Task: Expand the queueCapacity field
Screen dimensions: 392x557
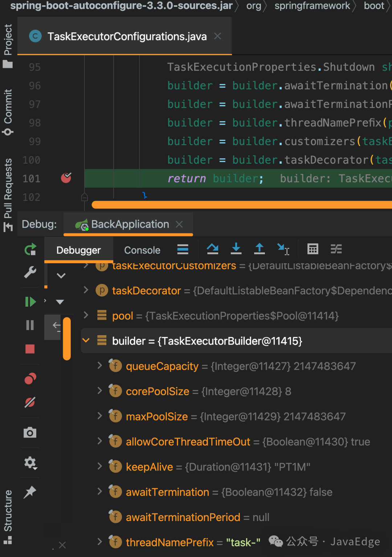Action: (x=100, y=366)
